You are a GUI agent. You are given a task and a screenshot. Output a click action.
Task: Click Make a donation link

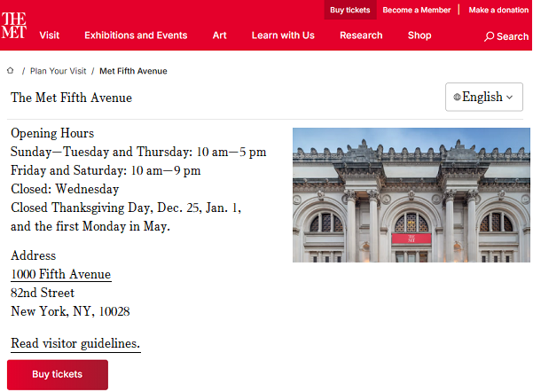coord(498,10)
